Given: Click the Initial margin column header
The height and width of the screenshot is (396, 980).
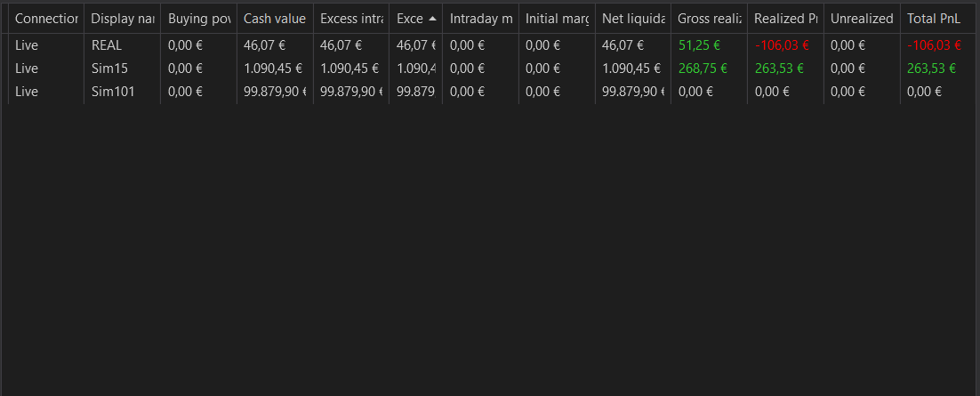Looking at the screenshot, I should (x=557, y=19).
